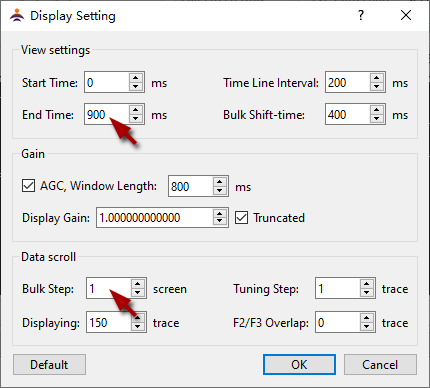Click the OK button
Viewport: 430px width, 388px height.
[299, 364]
